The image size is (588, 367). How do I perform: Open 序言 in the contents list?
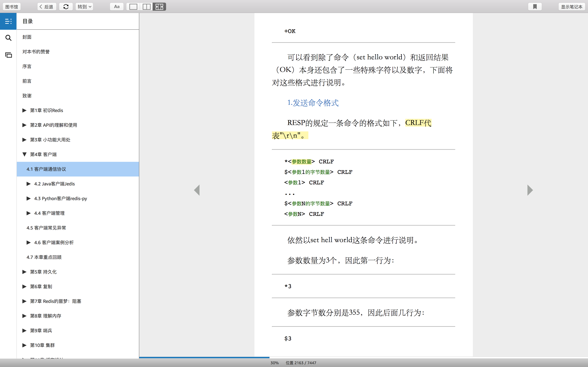pos(27,66)
